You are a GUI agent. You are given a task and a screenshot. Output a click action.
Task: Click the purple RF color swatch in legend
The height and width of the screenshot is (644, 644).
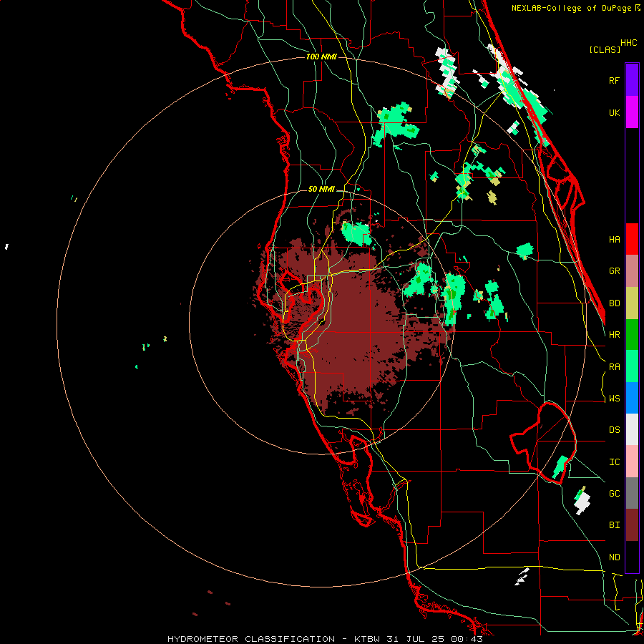tap(632, 80)
